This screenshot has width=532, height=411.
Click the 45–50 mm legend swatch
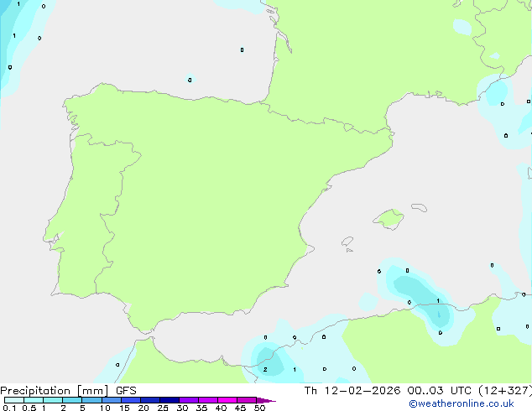click(x=247, y=400)
